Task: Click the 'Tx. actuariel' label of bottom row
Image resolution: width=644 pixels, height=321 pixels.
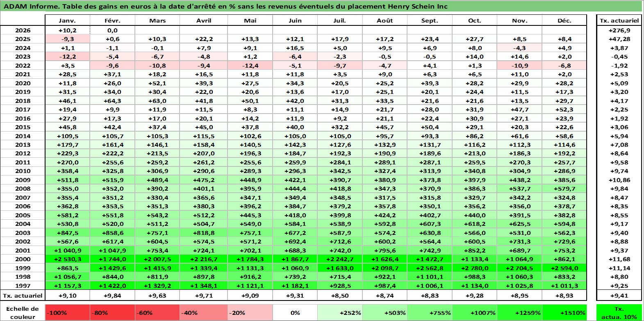Action: coord(23,295)
